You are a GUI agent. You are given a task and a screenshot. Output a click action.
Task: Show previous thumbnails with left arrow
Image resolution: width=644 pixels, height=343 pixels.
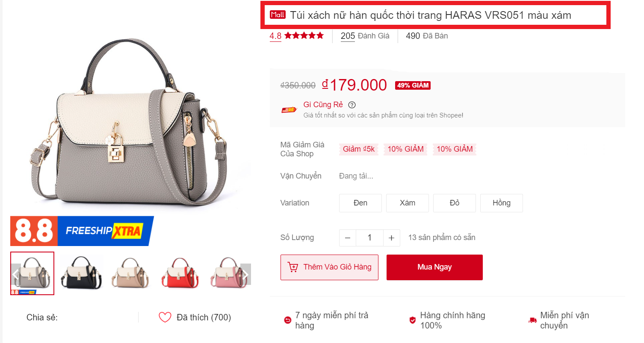coord(16,274)
